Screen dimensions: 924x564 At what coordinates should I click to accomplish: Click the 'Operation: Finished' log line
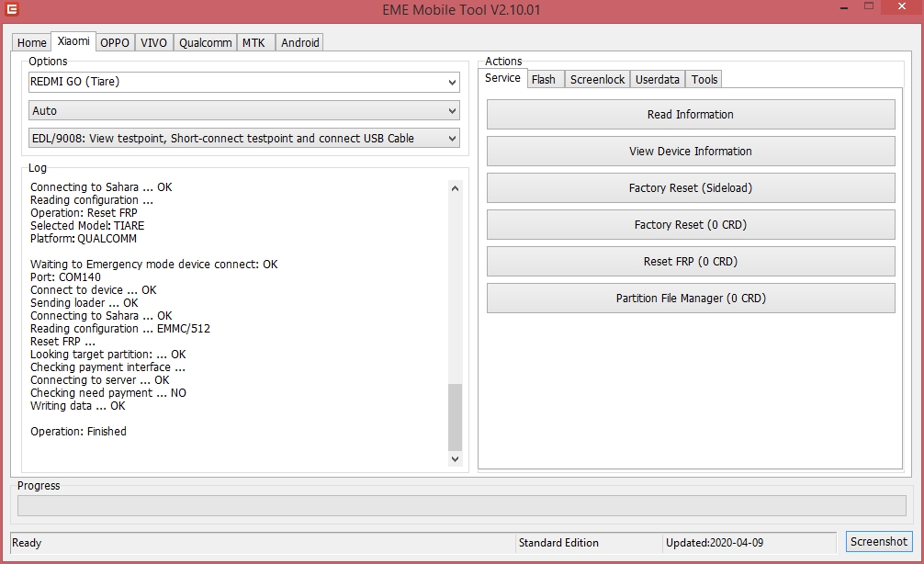click(78, 432)
